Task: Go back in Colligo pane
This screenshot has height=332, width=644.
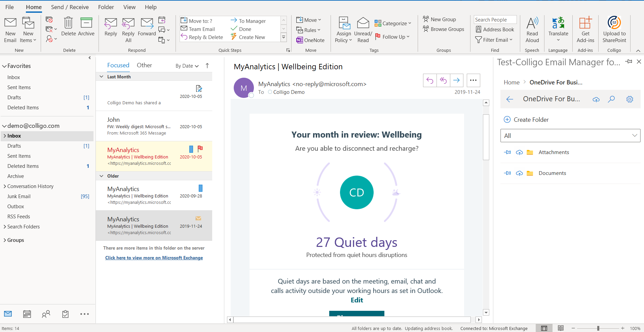Action: pyautogui.click(x=509, y=99)
